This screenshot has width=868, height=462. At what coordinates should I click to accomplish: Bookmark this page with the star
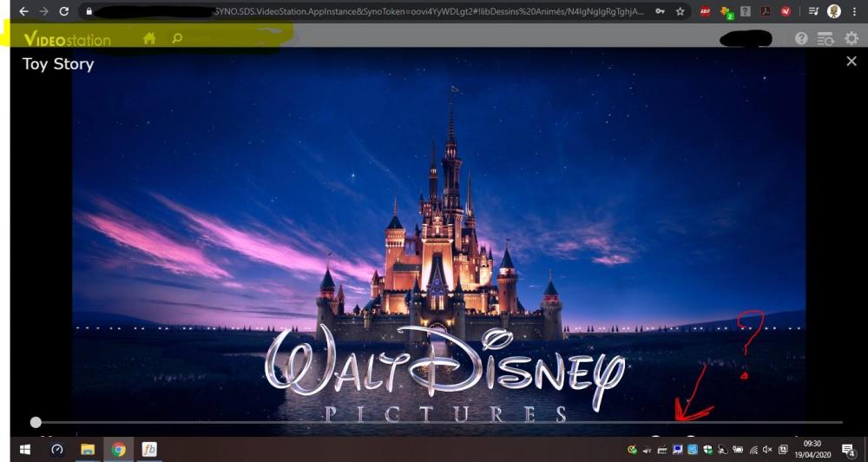click(681, 11)
